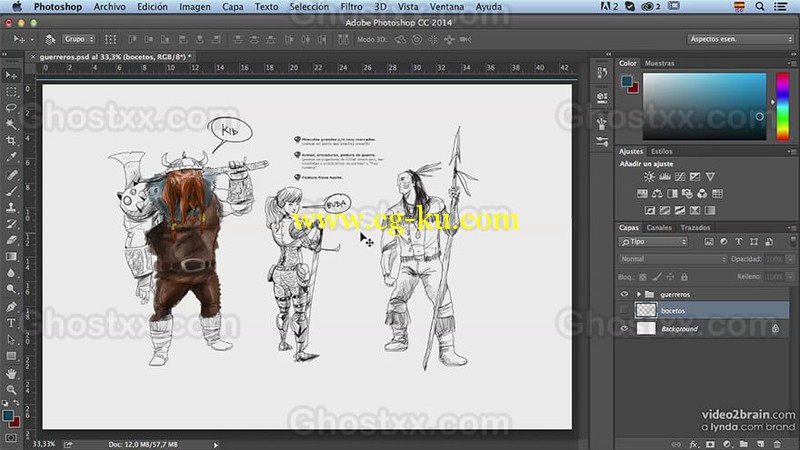
Task: Adjust the hue spectrum slider
Action: [782, 106]
